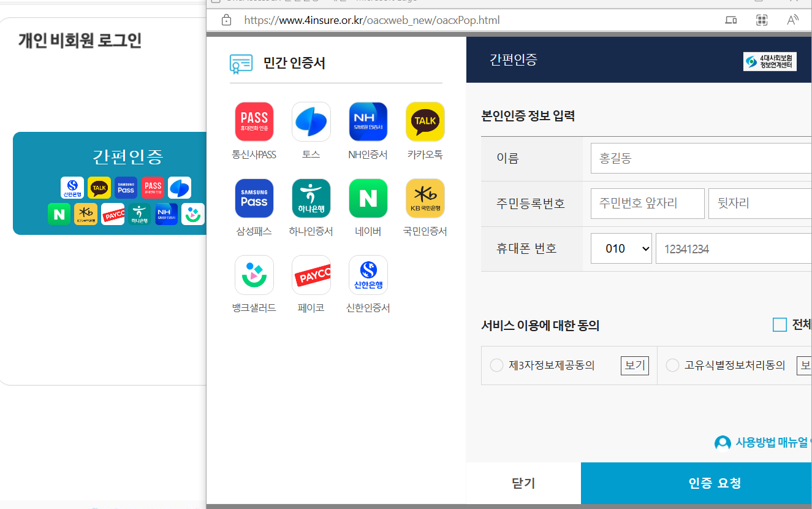Choose the 페이코 PAYCO certificate icon
The image size is (812, 509).
coord(311,275)
